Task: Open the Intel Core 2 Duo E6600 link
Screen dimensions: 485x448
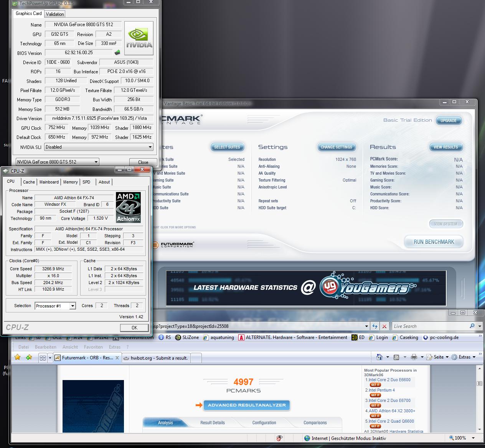Action: [x=389, y=380]
